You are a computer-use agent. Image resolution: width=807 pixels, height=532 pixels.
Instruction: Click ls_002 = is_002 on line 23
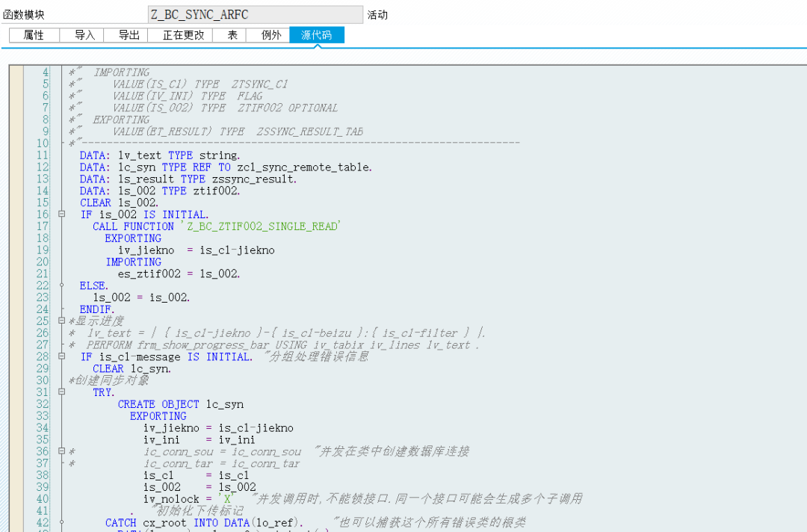tap(141, 297)
